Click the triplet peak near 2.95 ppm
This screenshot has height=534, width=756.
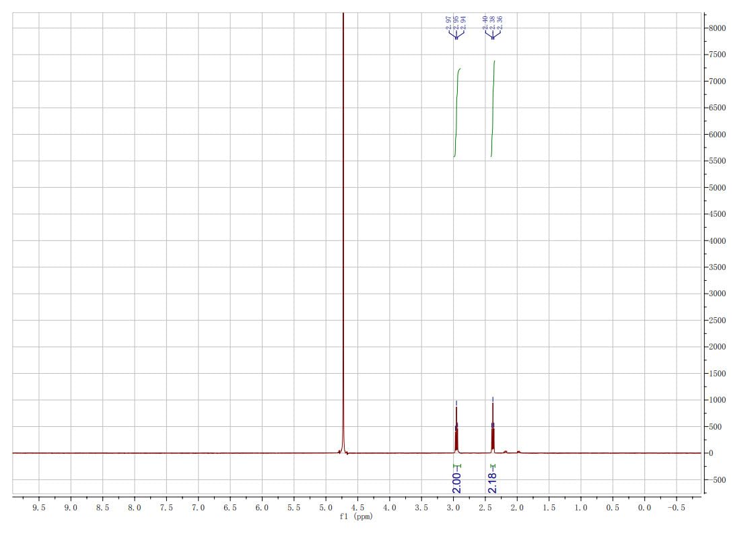456,430
